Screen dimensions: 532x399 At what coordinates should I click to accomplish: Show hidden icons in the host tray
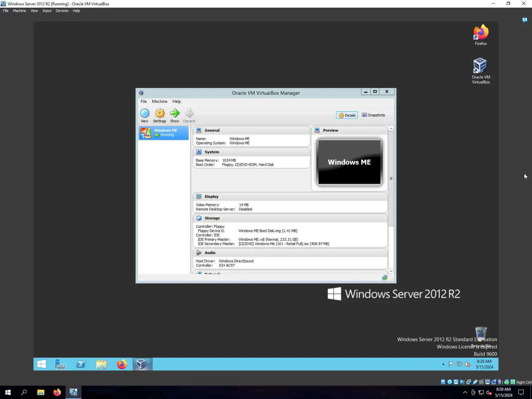coord(465,392)
